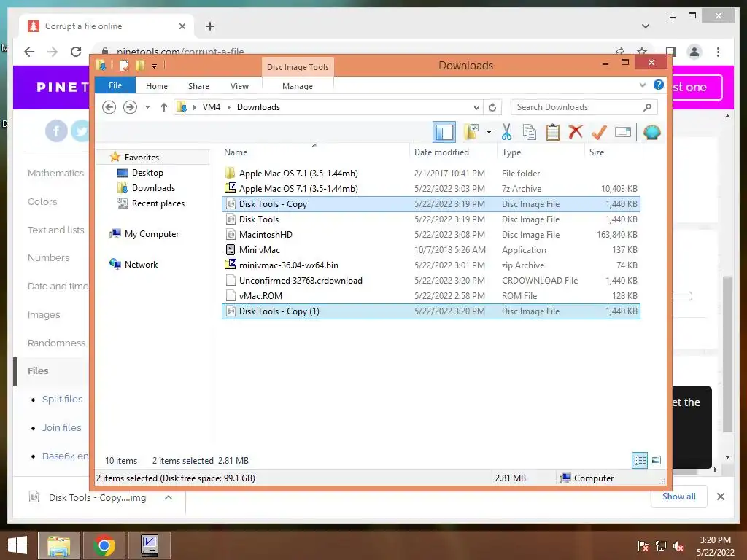The width and height of the screenshot is (747, 560).
Task: Select the Apple Mac OS 7.1 file folder
Action: 430,174
